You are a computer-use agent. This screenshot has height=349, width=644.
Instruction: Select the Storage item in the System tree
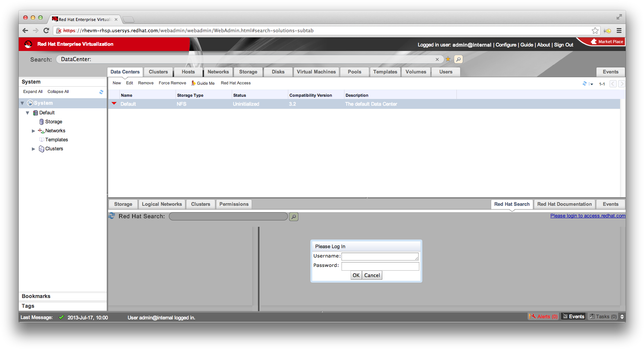click(54, 122)
